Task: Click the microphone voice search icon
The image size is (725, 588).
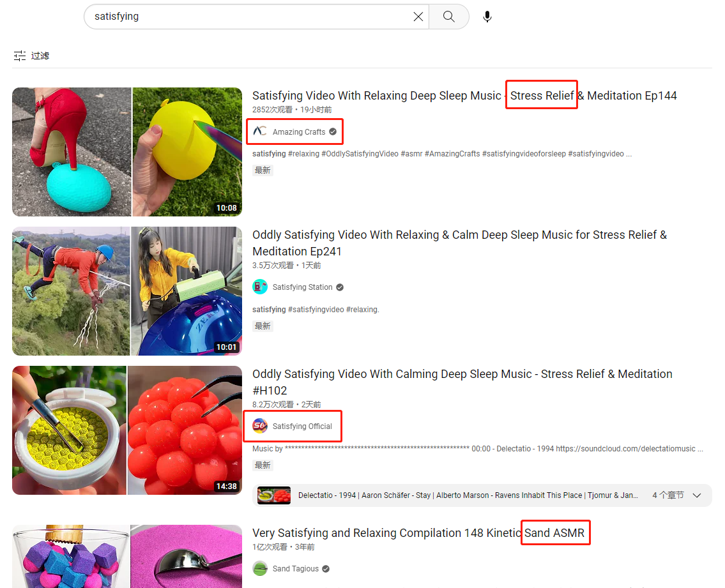Action: pyautogui.click(x=487, y=17)
